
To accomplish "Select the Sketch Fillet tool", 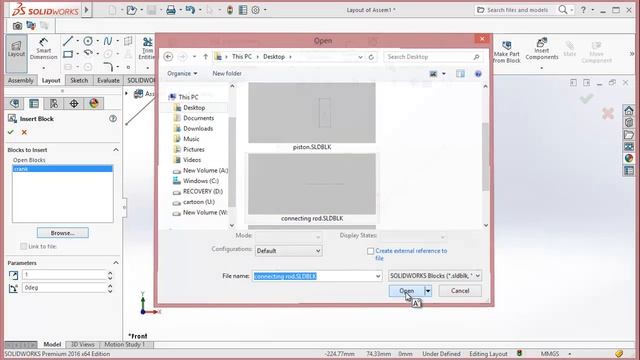I will click(108, 67).
